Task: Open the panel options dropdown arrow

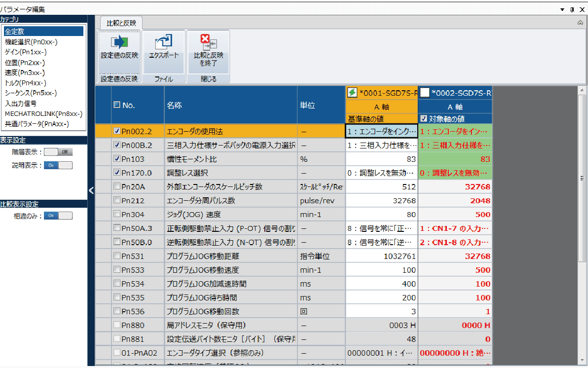Action: point(562,9)
